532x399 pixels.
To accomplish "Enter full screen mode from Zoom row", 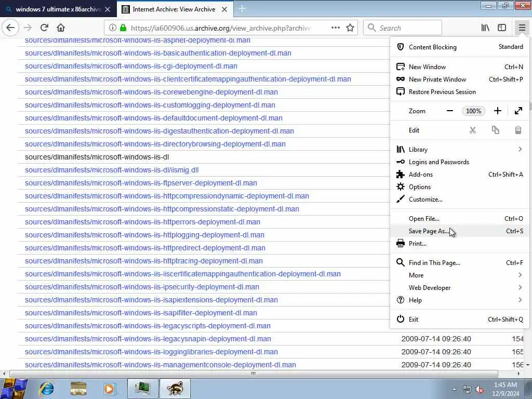I will (518, 111).
